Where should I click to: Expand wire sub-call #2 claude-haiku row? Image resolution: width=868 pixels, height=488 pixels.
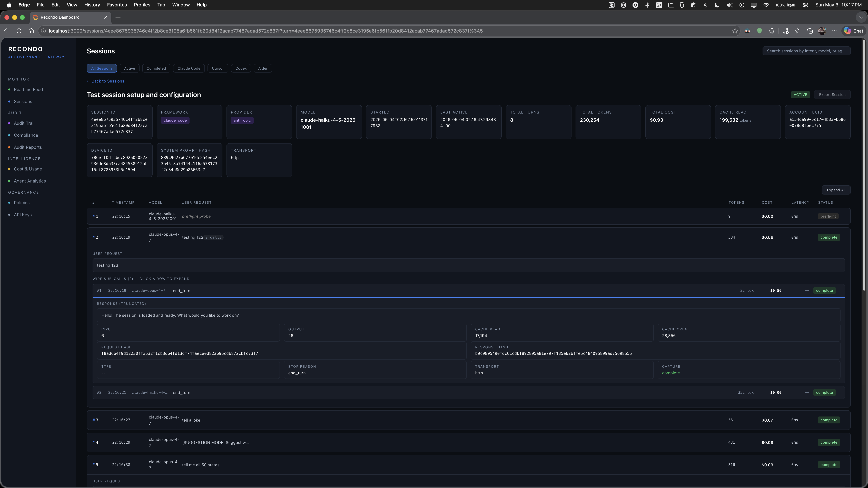468,393
